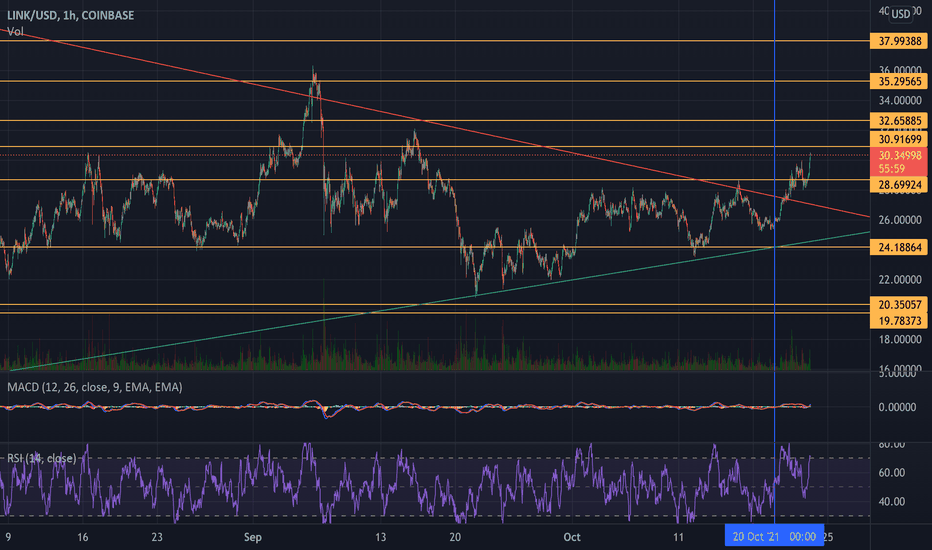This screenshot has height=550, width=932.
Task: Click the 40.00 RSI axis value
Action: pyautogui.click(x=892, y=502)
